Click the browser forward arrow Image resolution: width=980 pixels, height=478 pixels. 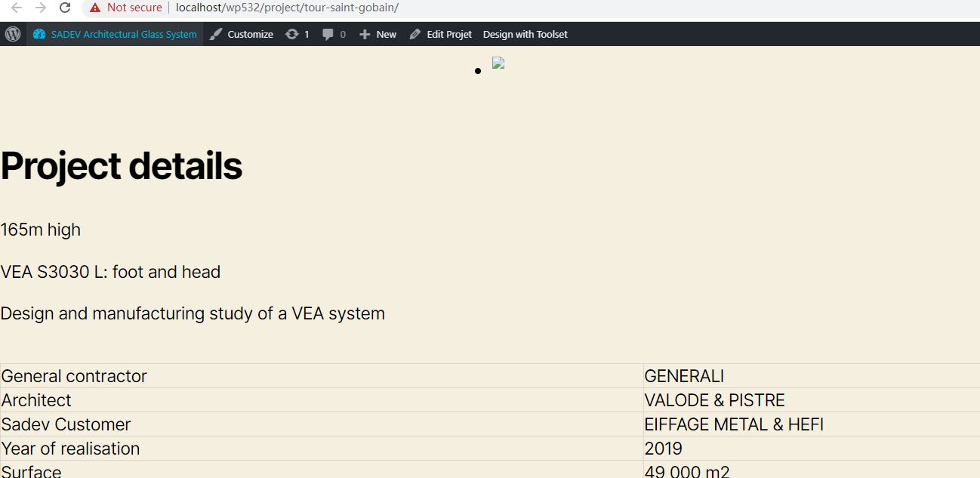pos(41,8)
